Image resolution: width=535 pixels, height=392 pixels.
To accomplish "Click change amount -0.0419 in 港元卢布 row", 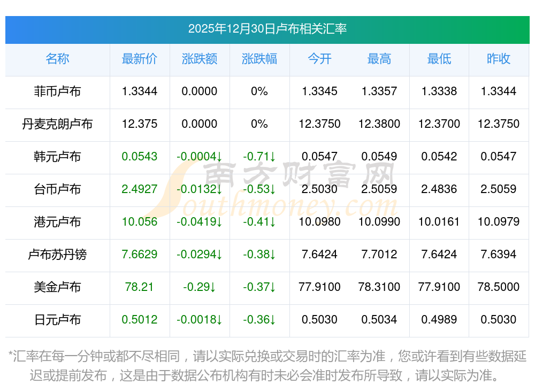I will (x=199, y=222).
